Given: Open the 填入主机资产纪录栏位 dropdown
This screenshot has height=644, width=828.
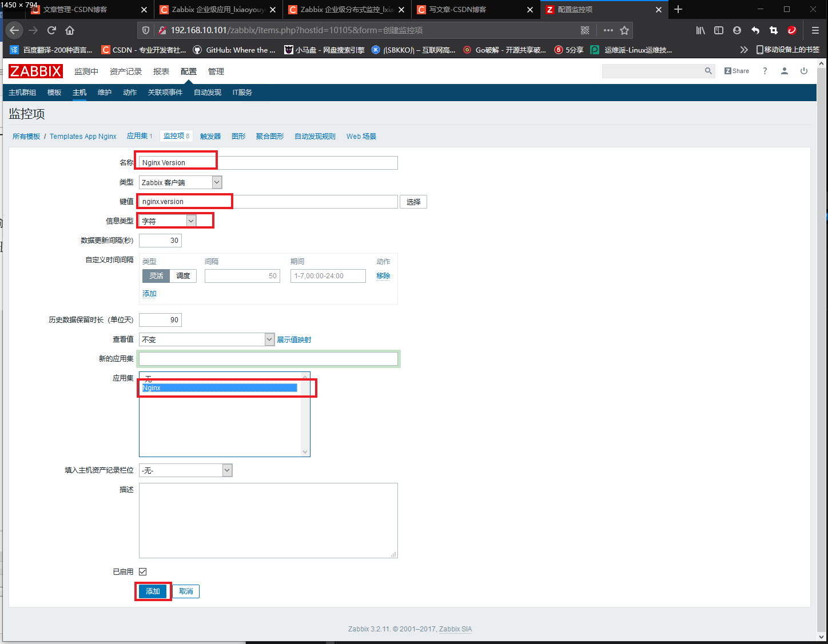Looking at the screenshot, I should pos(185,470).
